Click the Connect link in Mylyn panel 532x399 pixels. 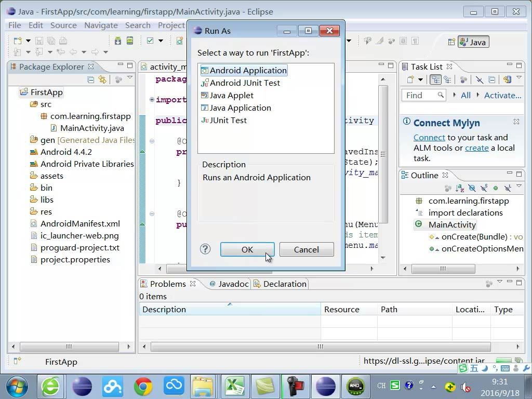click(x=429, y=137)
